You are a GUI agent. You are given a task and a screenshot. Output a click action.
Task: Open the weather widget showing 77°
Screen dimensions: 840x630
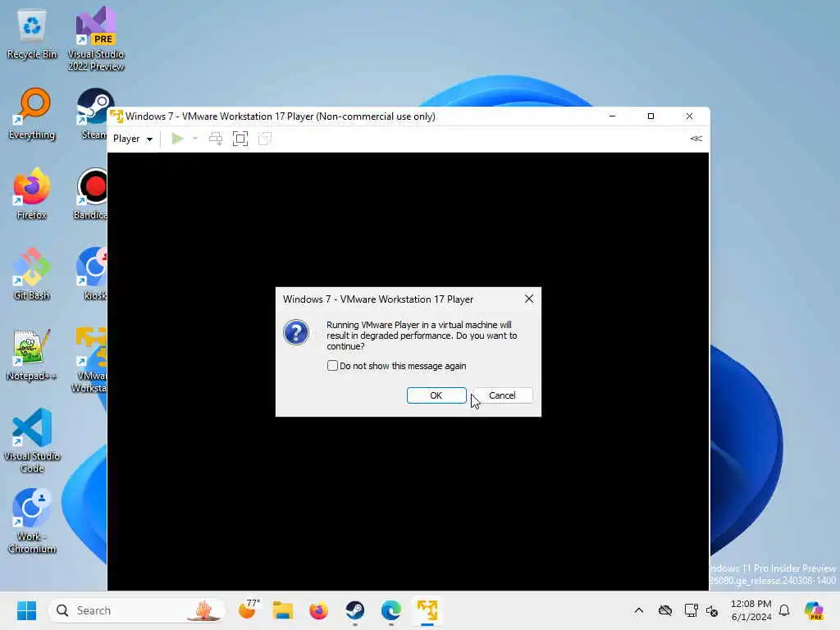248,610
